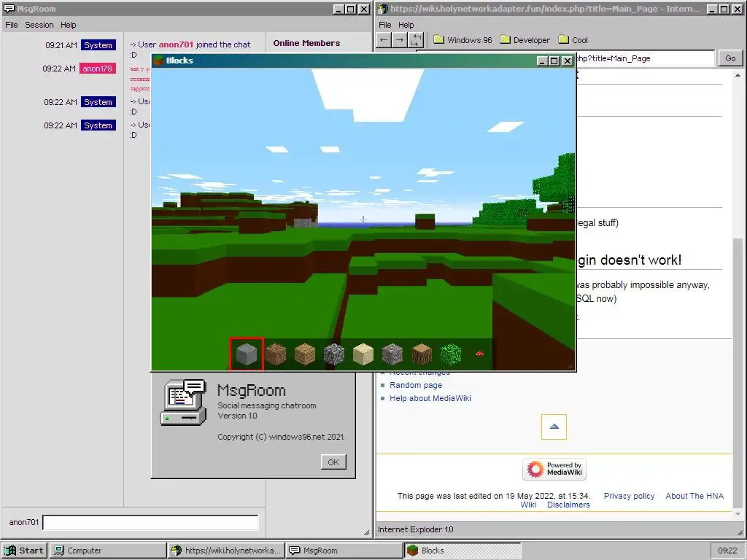Click OK in the MsgRoom About dialog
Image resolution: width=747 pixels, height=560 pixels.
click(x=333, y=462)
